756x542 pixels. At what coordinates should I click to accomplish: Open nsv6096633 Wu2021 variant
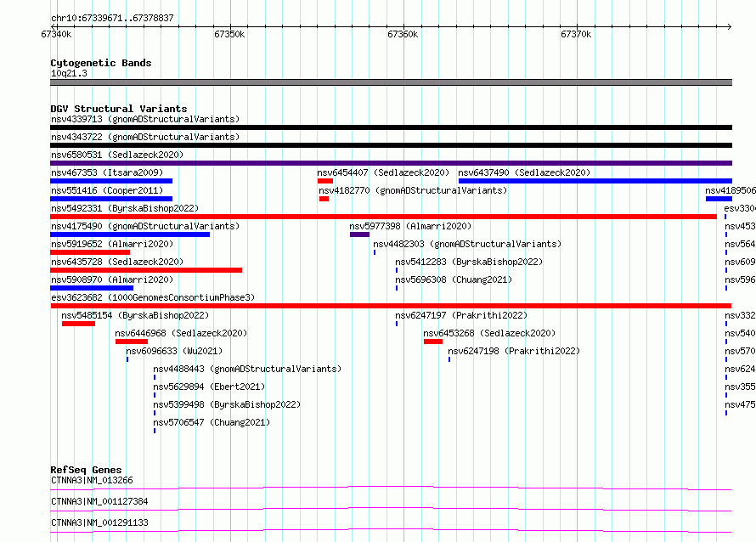click(174, 351)
